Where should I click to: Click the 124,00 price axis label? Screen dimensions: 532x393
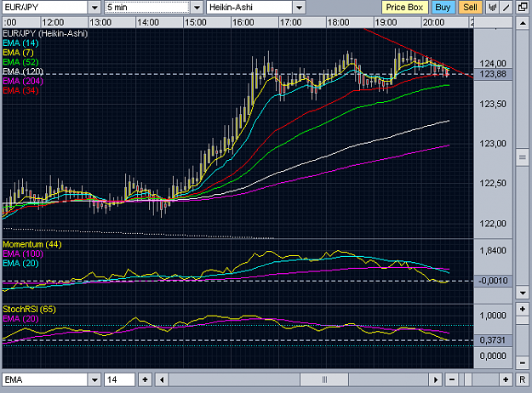(493, 64)
